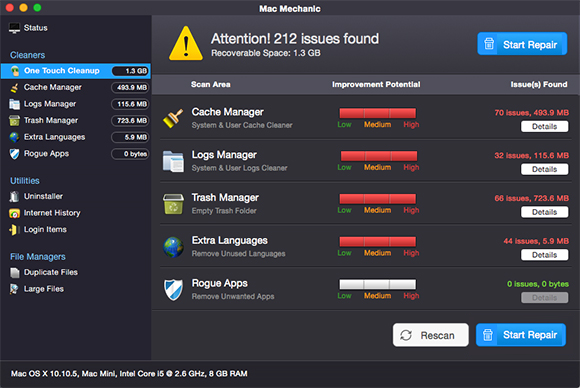
Task: Open the Status monitor icon in sidebar
Action: 14,28
